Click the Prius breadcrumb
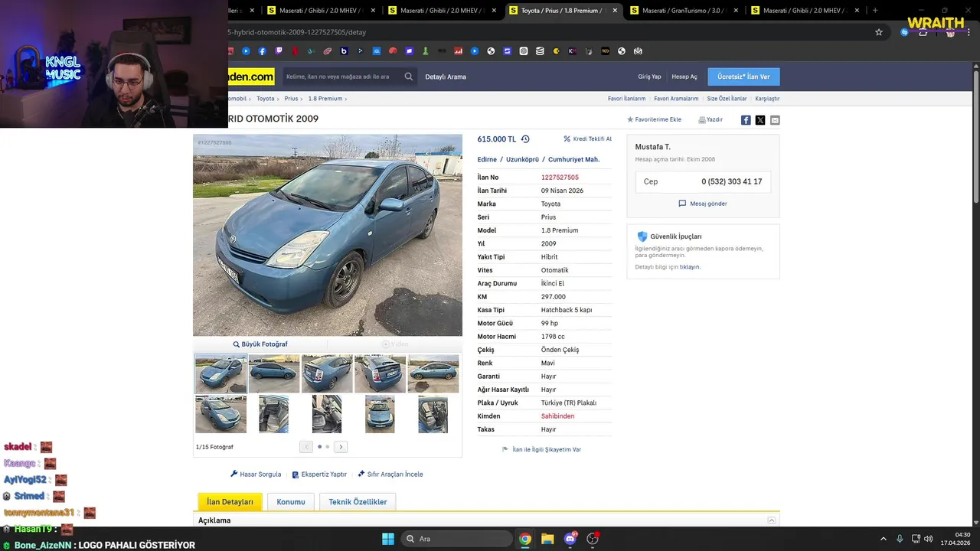This screenshot has height=551, width=980. click(291, 99)
